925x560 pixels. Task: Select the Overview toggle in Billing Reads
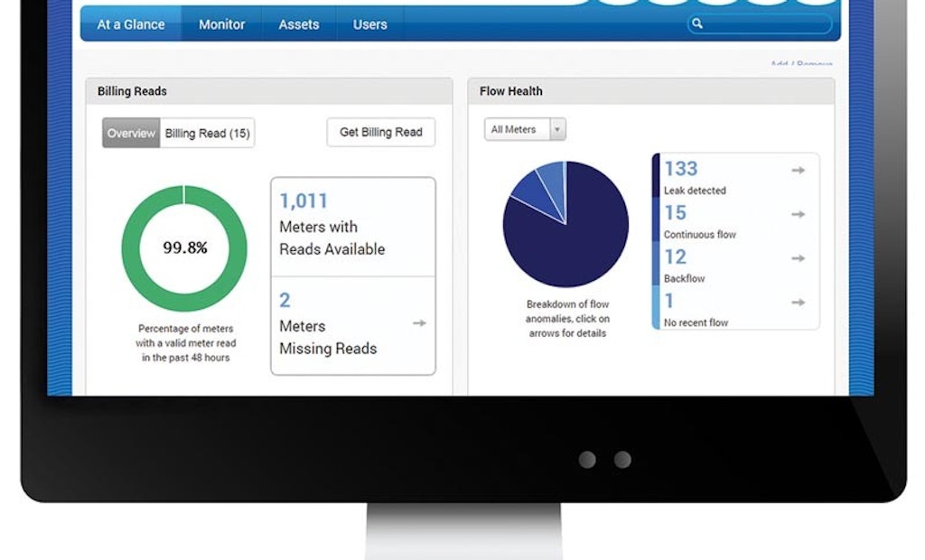coord(131,132)
